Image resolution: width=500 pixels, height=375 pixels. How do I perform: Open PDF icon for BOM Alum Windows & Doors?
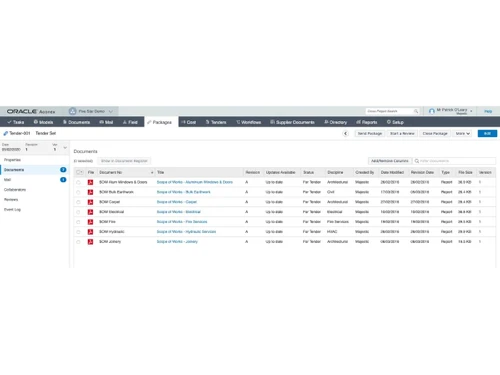(x=90, y=182)
